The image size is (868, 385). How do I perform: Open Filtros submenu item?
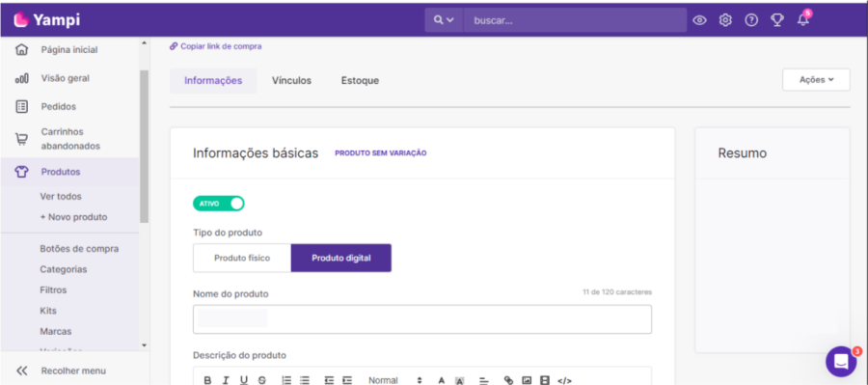pyautogui.click(x=53, y=289)
